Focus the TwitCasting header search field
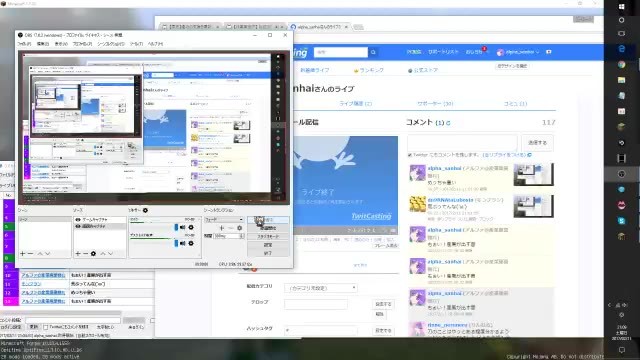Screen dimensions: 640x360 [x=341, y=52]
